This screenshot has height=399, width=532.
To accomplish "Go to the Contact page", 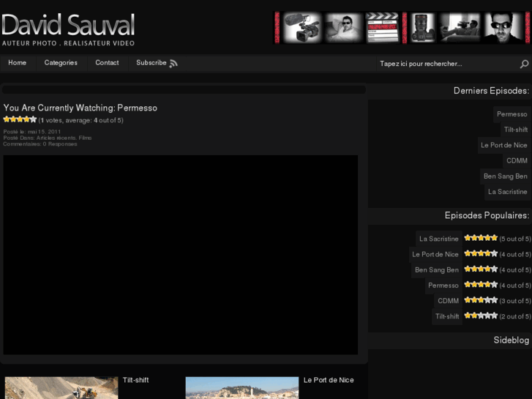I will pyautogui.click(x=107, y=63).
